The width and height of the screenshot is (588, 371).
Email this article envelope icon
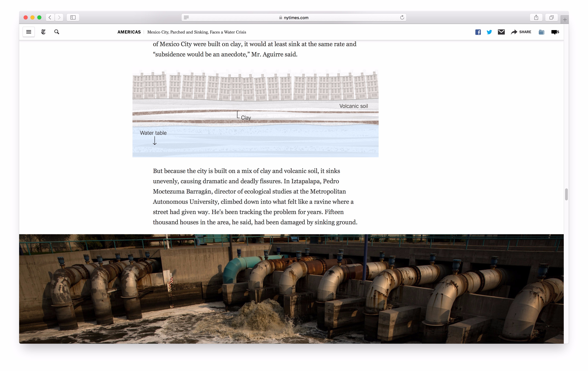[501, 32]
